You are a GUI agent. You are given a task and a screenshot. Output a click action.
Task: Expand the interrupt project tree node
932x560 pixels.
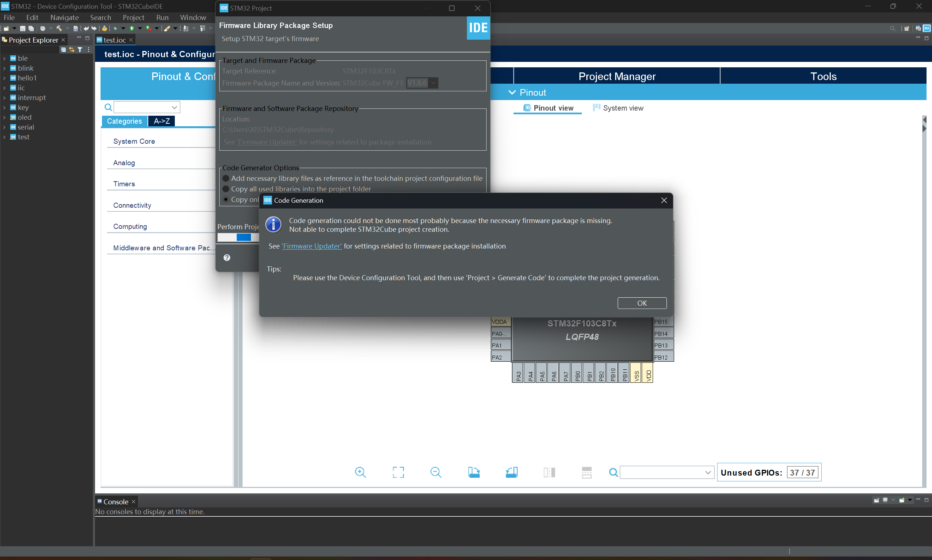[4, 98]
